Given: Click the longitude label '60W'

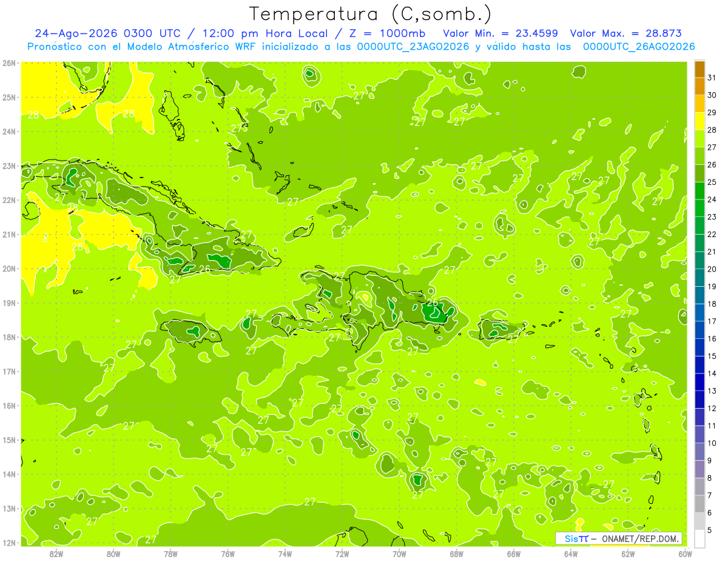Looking at the screenshot, I should pyautogui.click(x=685, y=554).
